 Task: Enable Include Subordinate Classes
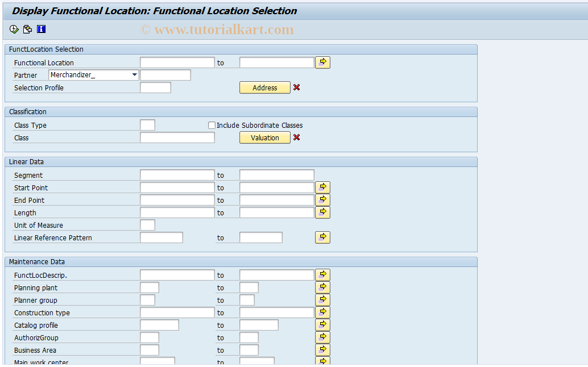tap(212, 125)
